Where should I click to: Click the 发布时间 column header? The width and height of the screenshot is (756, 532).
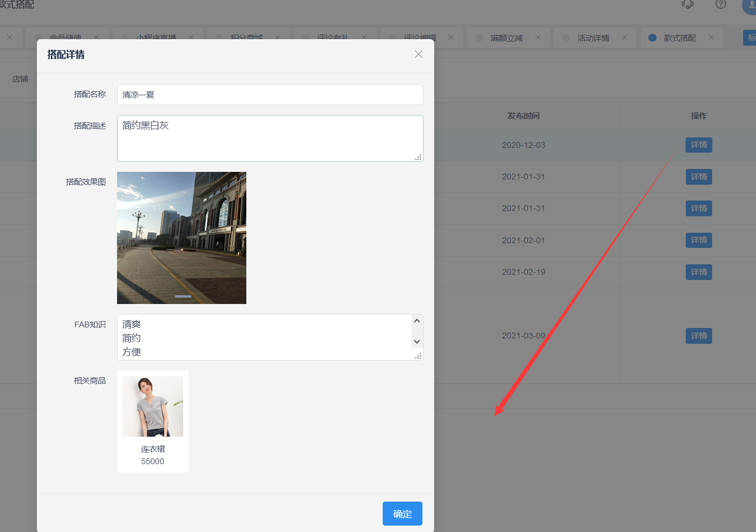(x=523, y=116)
